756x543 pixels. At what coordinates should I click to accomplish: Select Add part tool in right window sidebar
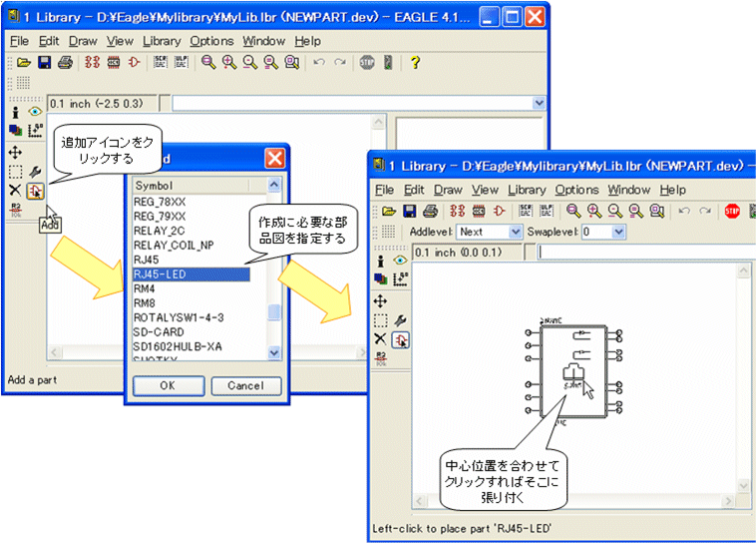click(x=401, y=339)
